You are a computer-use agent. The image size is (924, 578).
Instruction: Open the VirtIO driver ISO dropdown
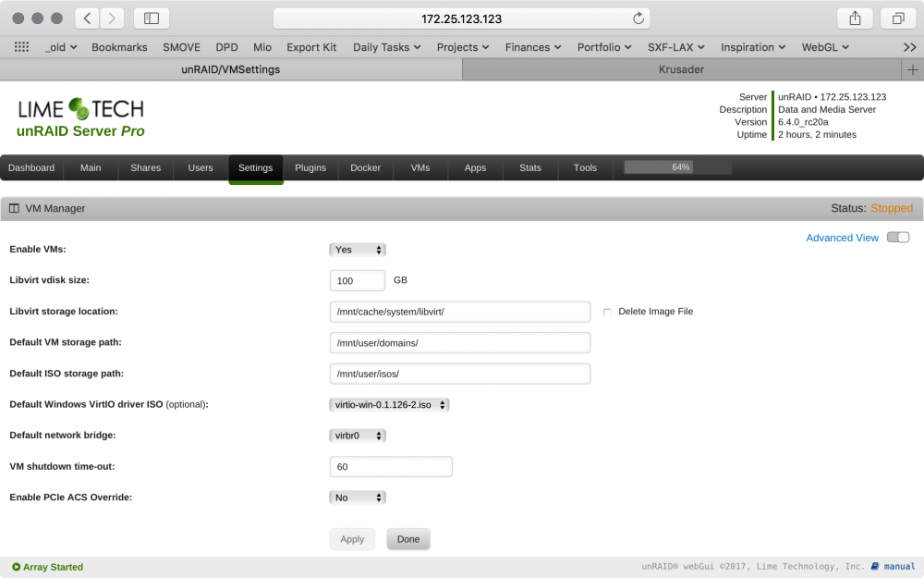pyautogui.click(x=389, y=405)
